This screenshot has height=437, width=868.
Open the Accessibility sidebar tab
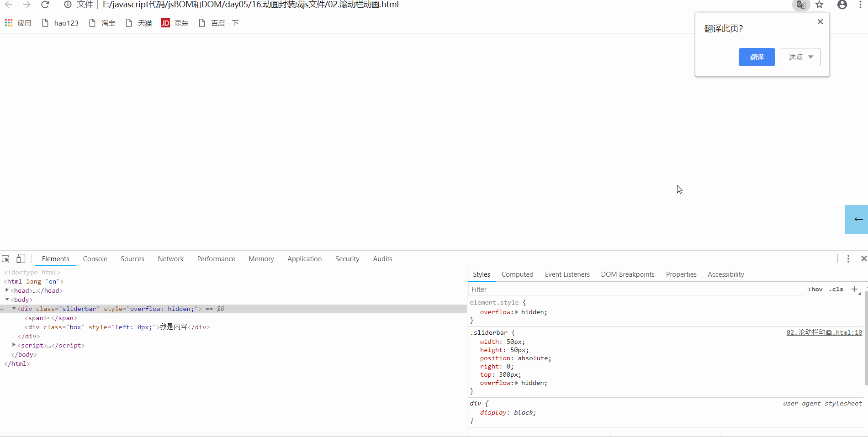tap(725, 274)
